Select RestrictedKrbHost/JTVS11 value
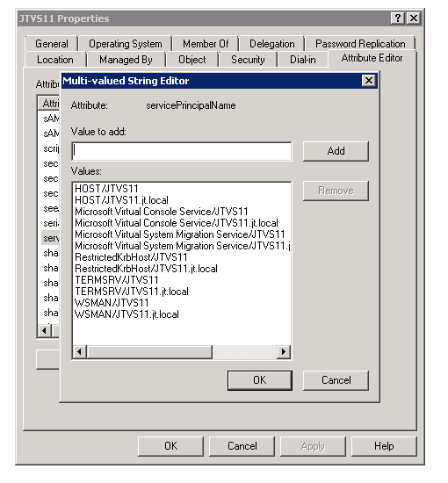This screenshot has width=448, height=483. [131, 257]
